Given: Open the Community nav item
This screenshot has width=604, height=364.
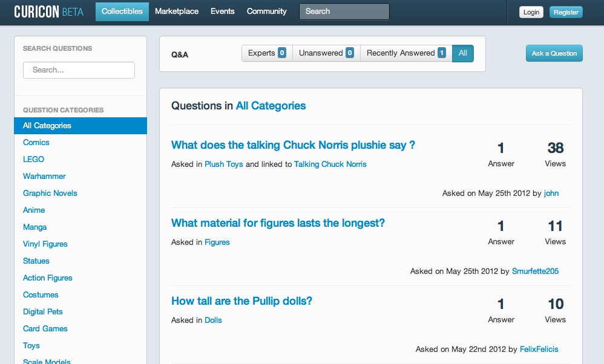Looking at the screenshot, I should point(266,11).
